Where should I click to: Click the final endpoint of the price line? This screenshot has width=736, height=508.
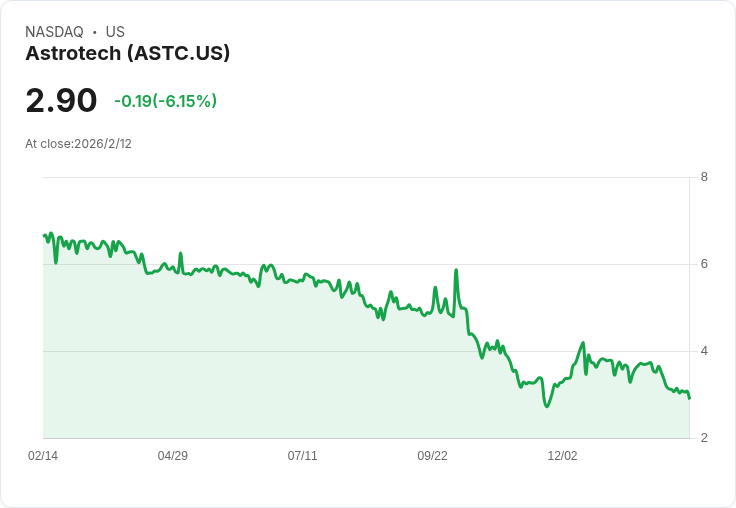click(689, 398)
